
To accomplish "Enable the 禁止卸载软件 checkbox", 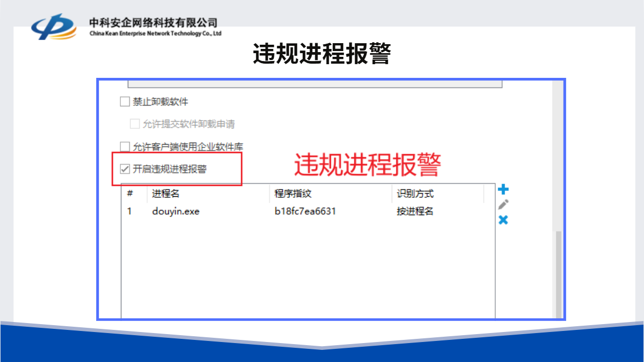I will point(125,102).
